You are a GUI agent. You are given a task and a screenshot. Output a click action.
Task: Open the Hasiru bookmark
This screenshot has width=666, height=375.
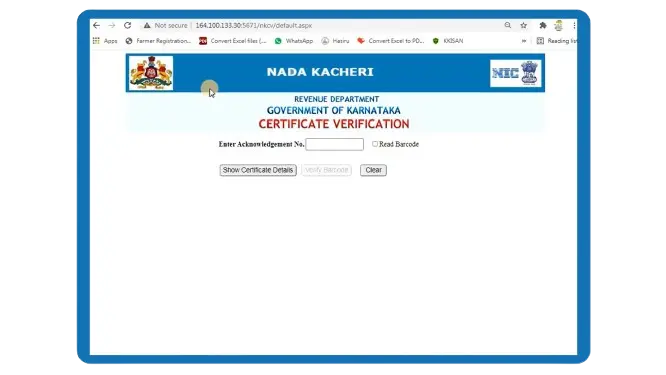click(x=336, y=41)
